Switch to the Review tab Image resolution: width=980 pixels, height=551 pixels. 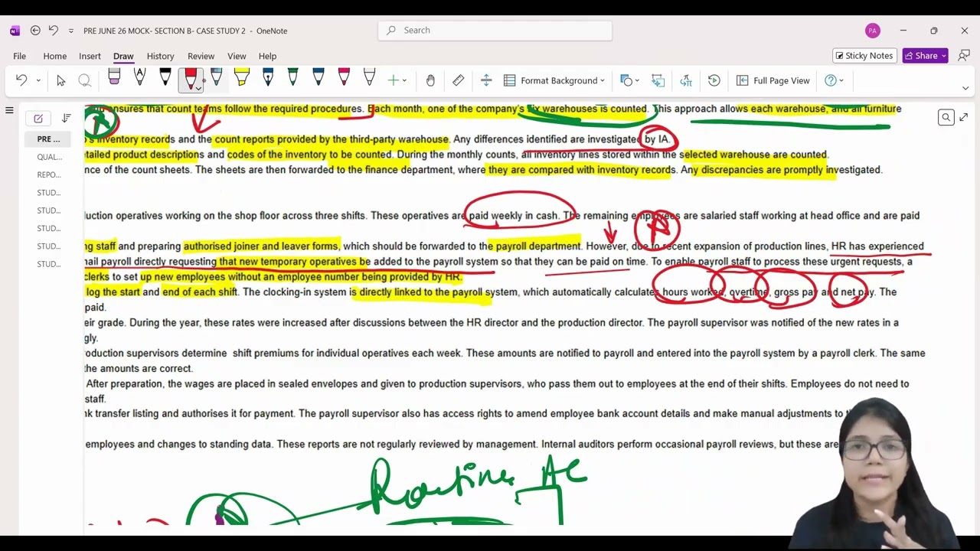(x=201, y=56)
